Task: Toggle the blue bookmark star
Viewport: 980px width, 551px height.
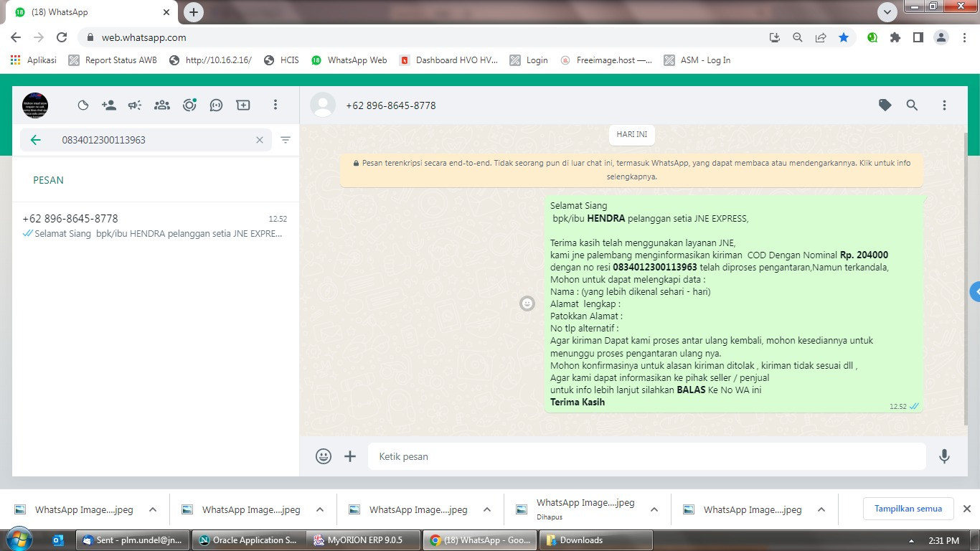Action: click(x=844, y=37)
